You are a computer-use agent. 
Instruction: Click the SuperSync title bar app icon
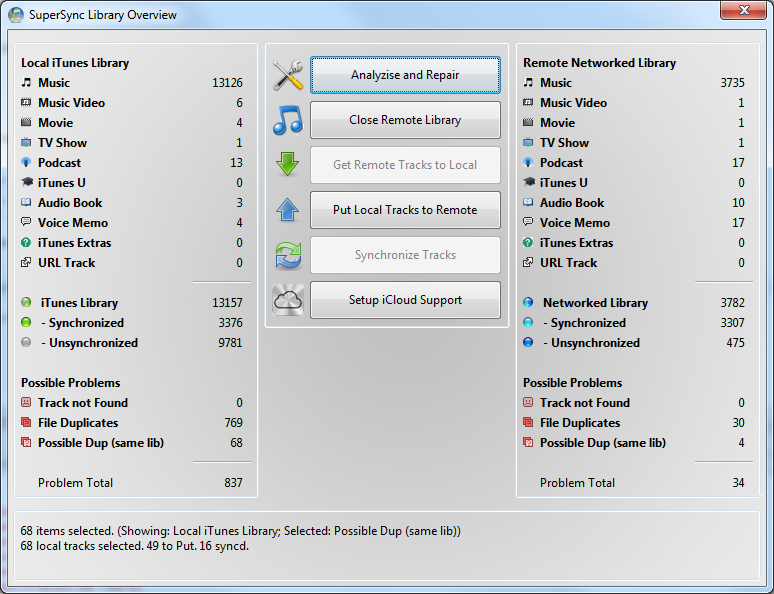coord(16,15)
